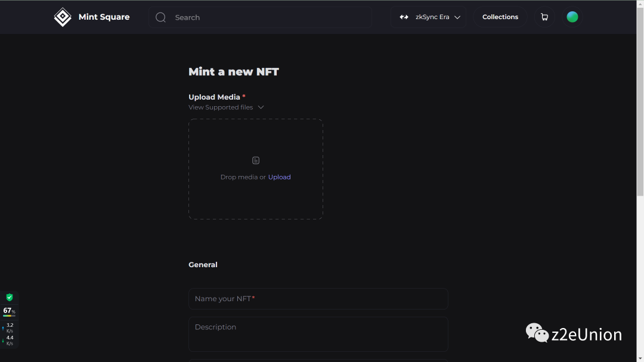Click the Upload link
644x362 pixels.
(x=279, y=177)
